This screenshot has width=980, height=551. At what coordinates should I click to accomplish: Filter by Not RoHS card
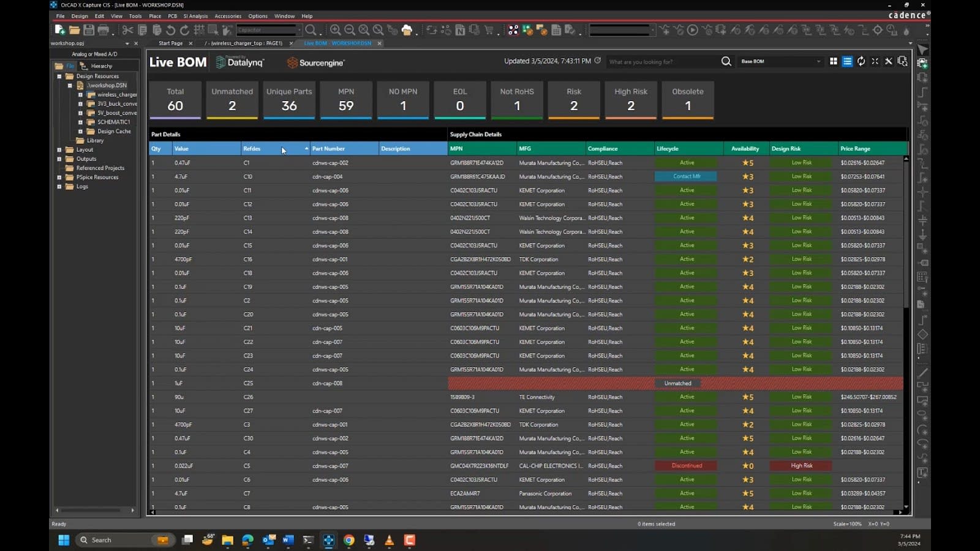(517, 100)
